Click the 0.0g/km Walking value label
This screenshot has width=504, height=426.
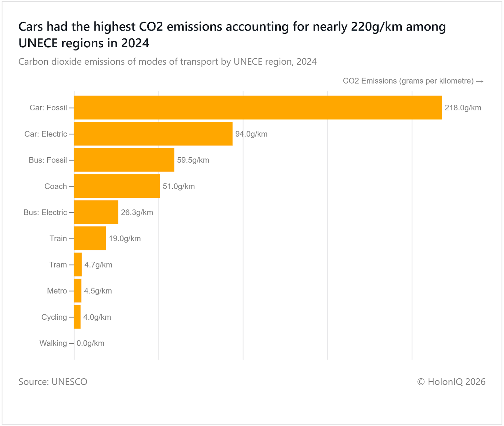pos(90,343)
